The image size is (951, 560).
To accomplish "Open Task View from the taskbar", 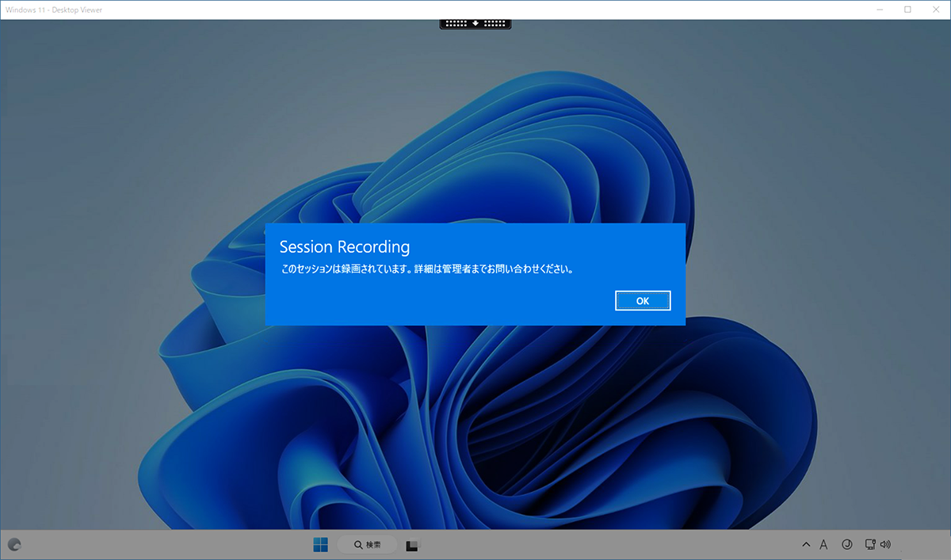I will click(412, 546).
